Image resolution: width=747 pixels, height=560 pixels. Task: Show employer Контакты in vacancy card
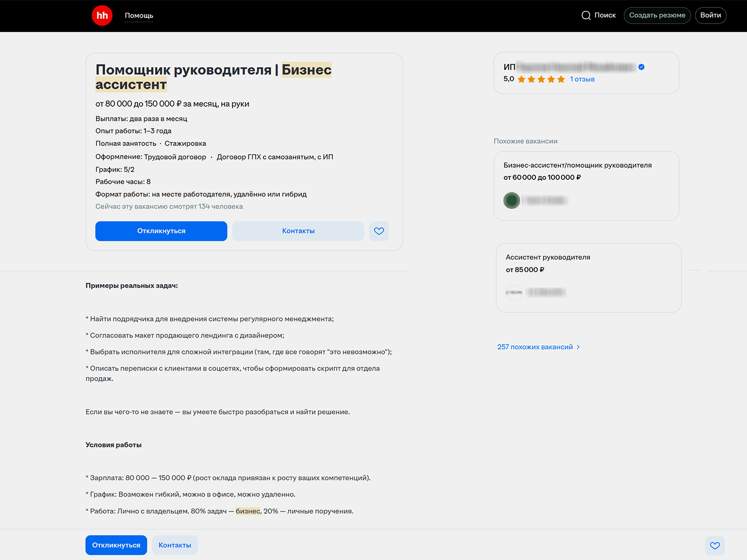pyautogui.click(x=298, y=231)
